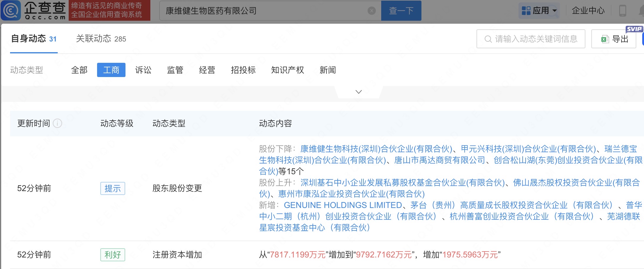Select the 全部 dynamic type filter

pyautogui.click(x=79, y=70)
